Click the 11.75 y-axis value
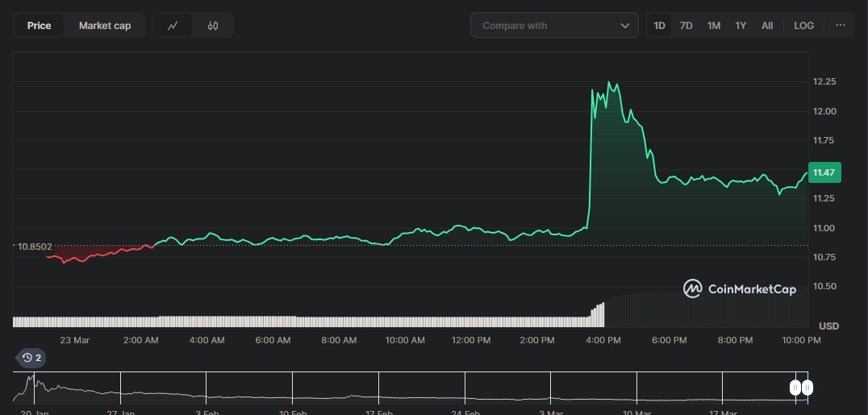Viewport: 868px width, 415px height. pyautogui.click(x=824, y=140)
